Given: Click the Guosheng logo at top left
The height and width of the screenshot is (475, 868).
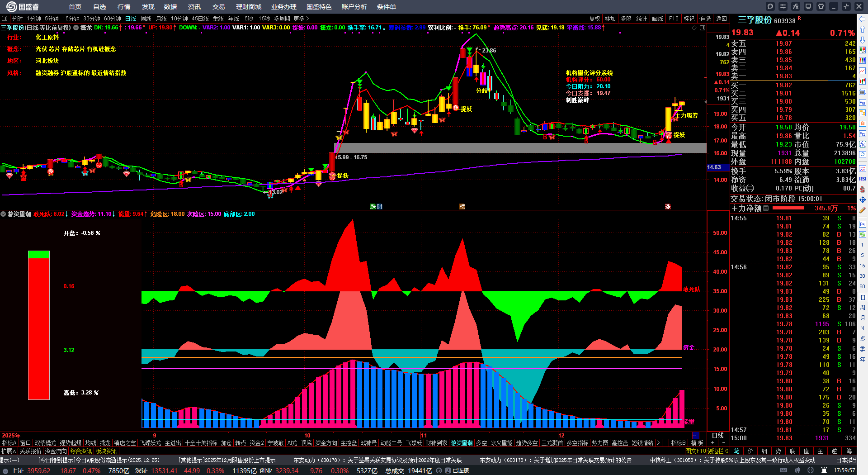Looking at the screenshot, I should tap(23, 6).
